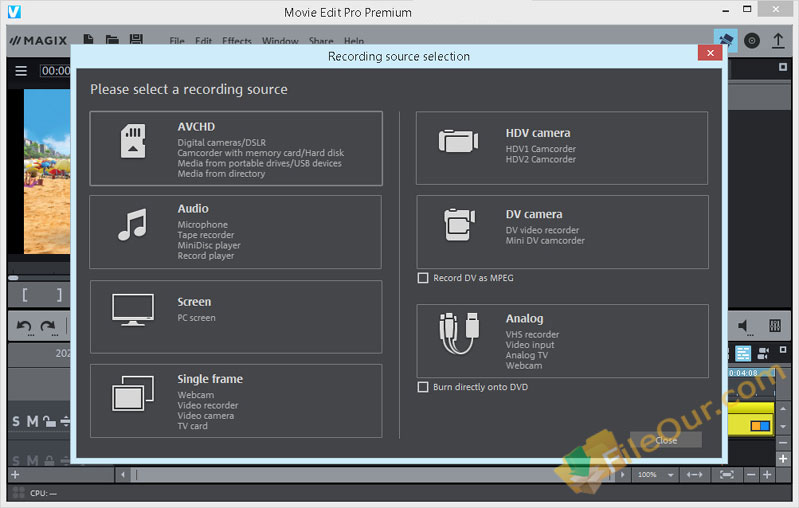Viewport: 799px width, 508px height.
Task: Click the analog cable connectors icon
Action: point(459,333)
